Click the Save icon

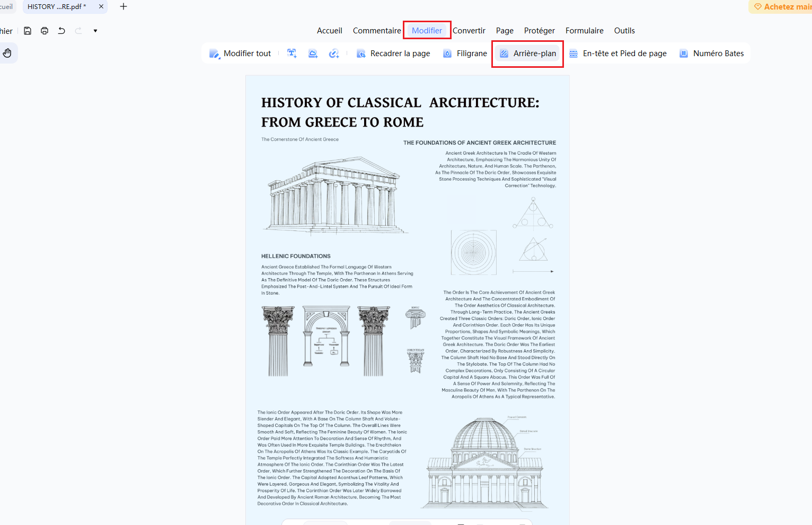tap(28, 31)
